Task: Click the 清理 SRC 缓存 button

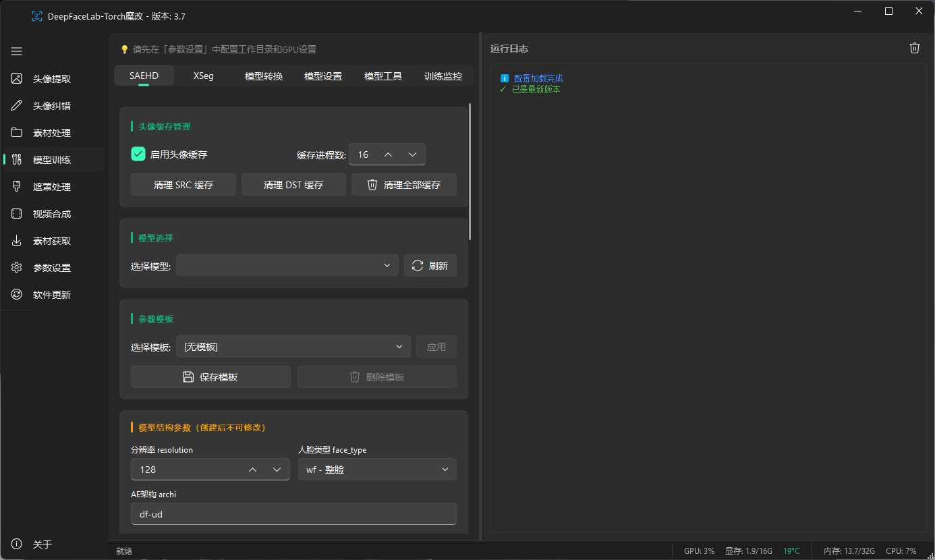Action: coord(183,185)
